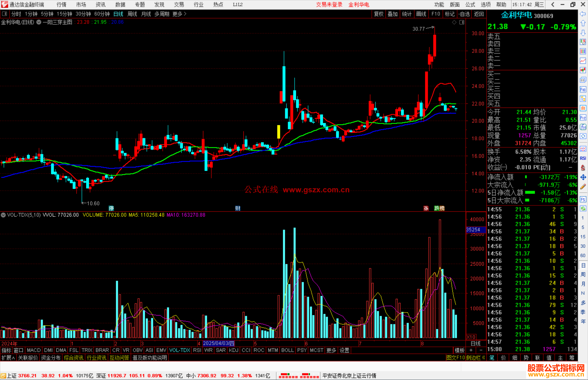Open the intraday line chart icon

pyautogui.click(x=583, y=61)
